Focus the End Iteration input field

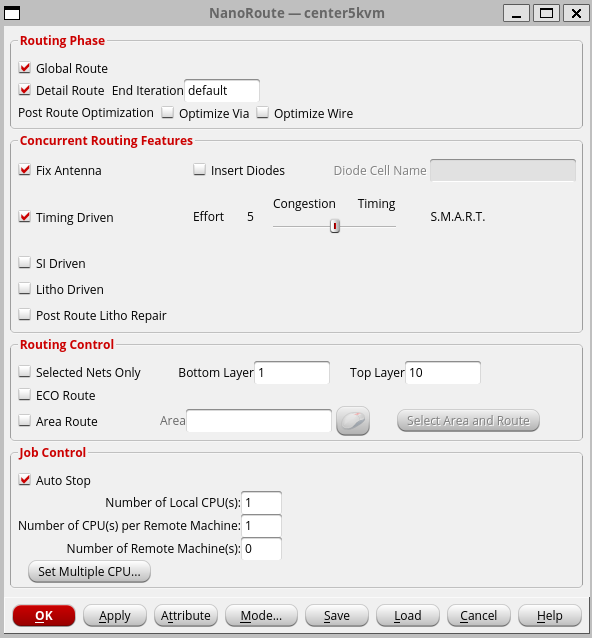[x=222, y=90]
